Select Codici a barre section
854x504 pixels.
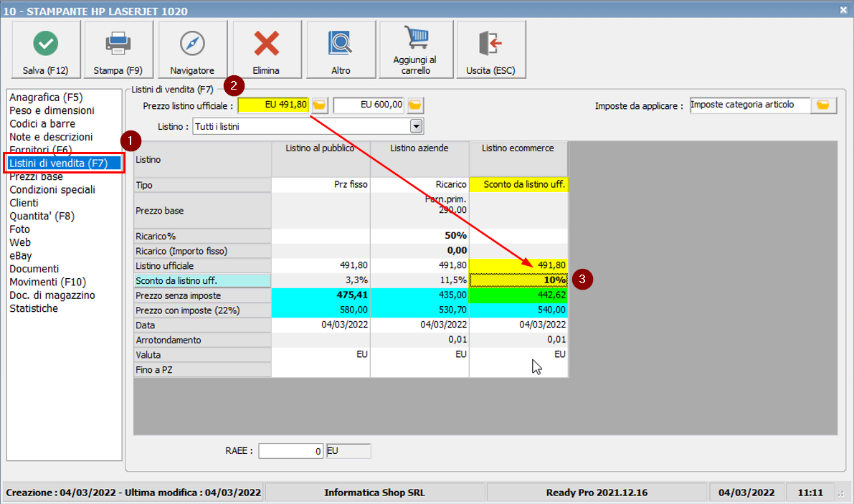(x=42, y=123)
